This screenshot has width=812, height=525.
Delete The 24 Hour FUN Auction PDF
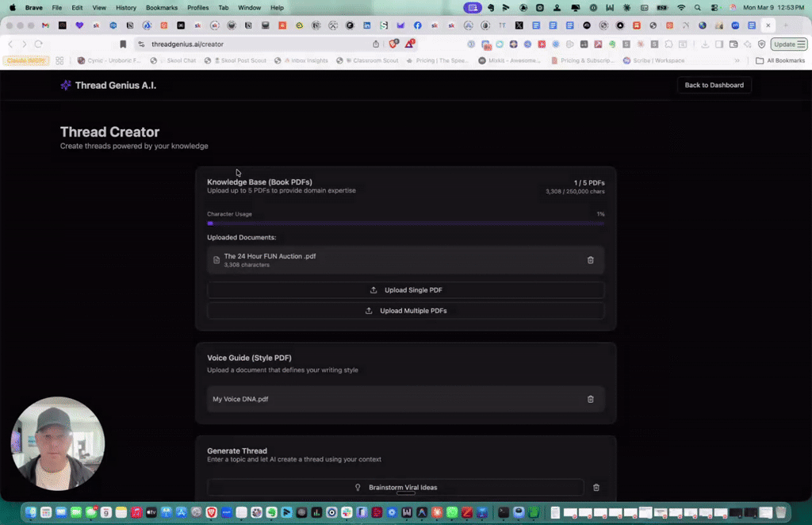pyautogui.click(x=590, y=260)
